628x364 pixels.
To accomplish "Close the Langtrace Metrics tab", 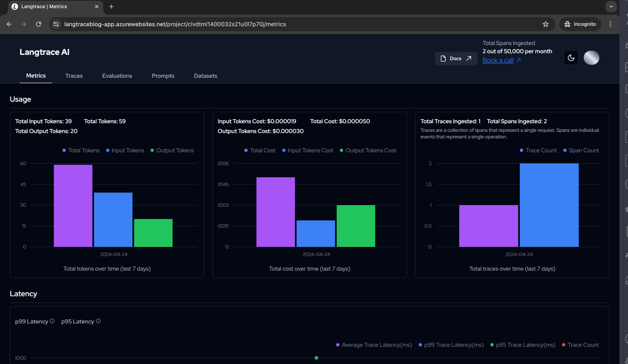I will [x=97, y=7].
